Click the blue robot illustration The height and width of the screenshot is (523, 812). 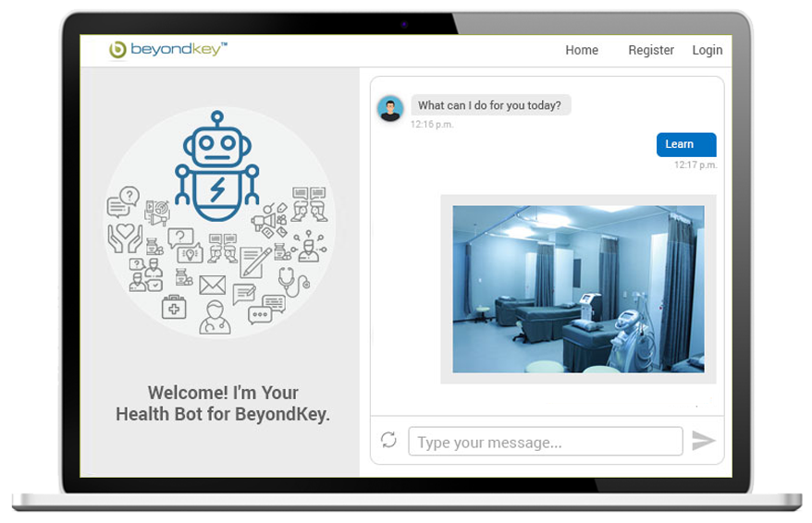(x=217, y=165)
